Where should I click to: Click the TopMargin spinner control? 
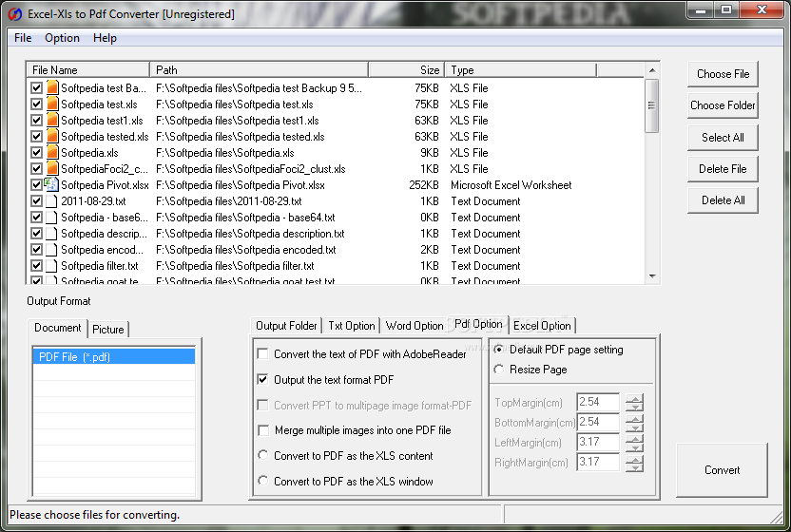pyautogui.click(x=635, y=403)
